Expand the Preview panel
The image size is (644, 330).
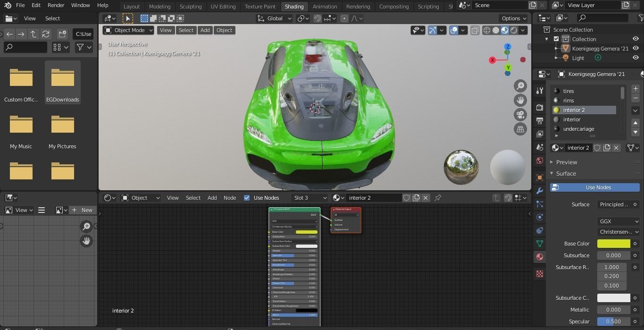click(566, 162)
